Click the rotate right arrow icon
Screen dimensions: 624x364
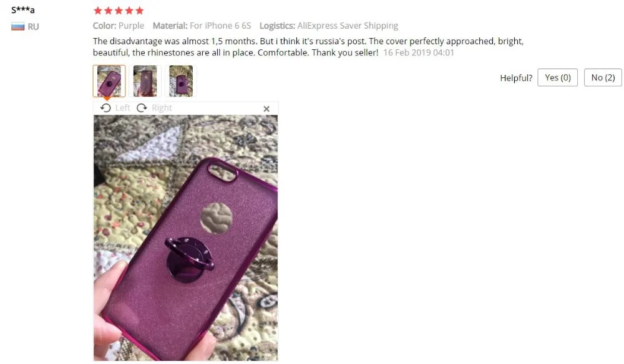point(142,108)
